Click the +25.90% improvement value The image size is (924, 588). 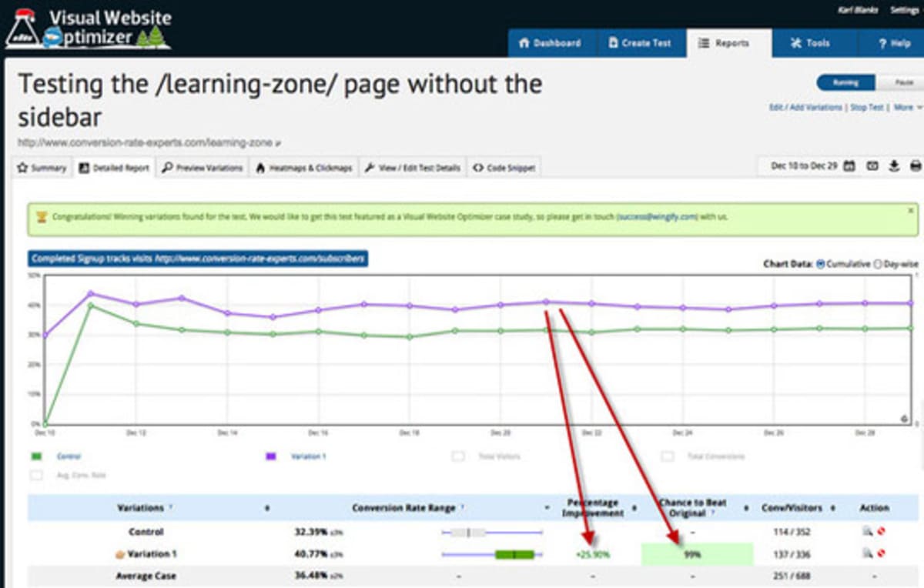592,554
